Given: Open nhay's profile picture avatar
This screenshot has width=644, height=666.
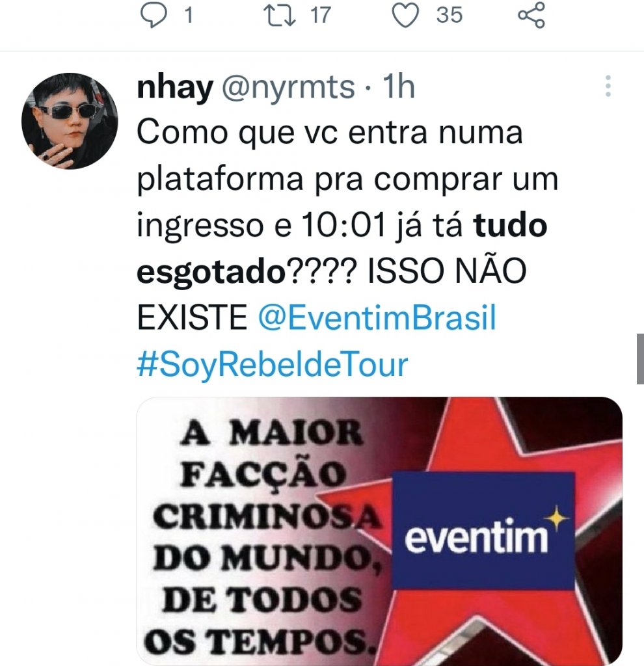Looking at the screenshot, I should [70, 121].
